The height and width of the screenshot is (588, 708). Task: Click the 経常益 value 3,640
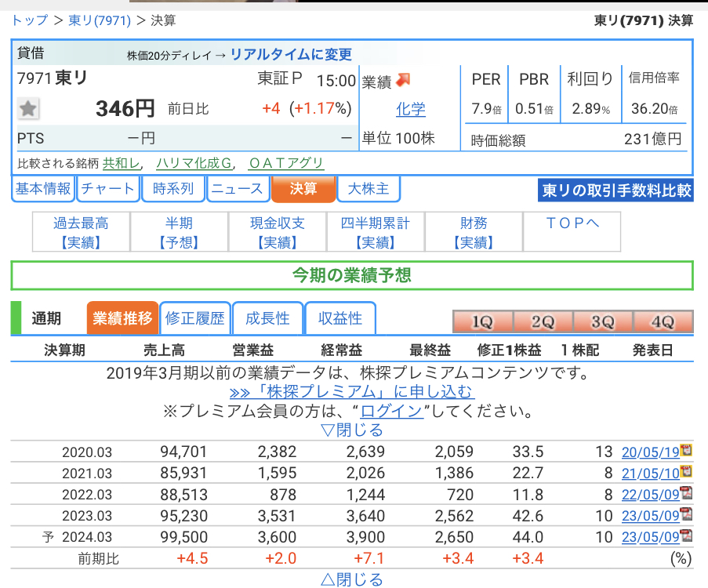[x=365, y=516]
